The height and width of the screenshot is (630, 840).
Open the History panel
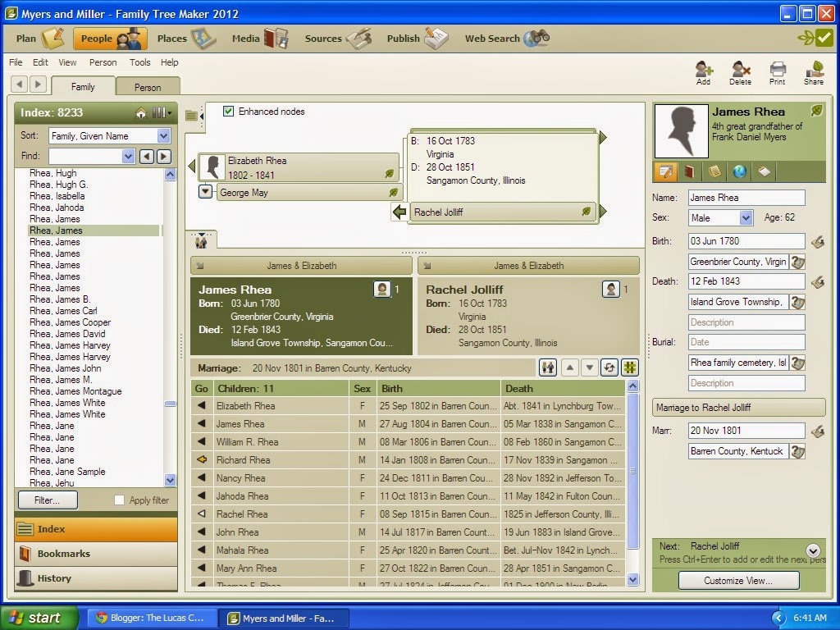(96, 578)
